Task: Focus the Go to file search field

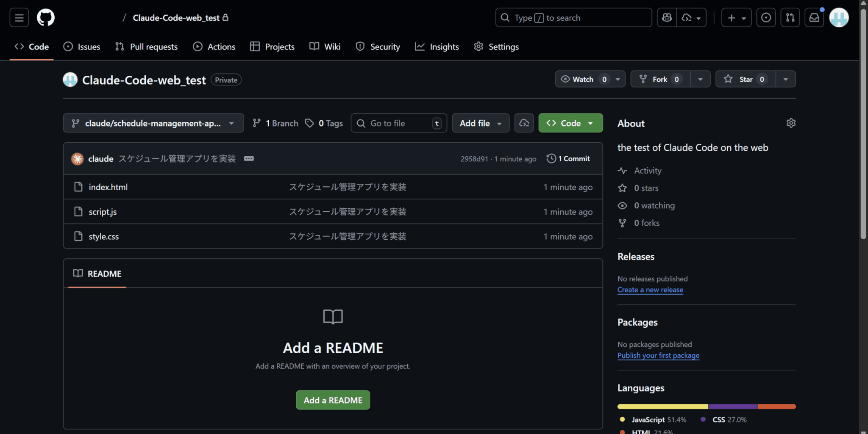Action: pos(398,123)
